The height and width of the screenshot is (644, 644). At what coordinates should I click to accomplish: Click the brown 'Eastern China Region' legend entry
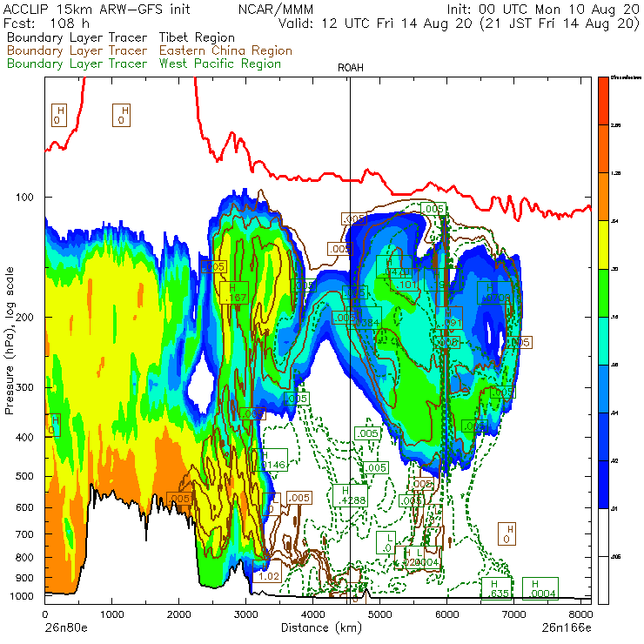[x=225, y=50]
